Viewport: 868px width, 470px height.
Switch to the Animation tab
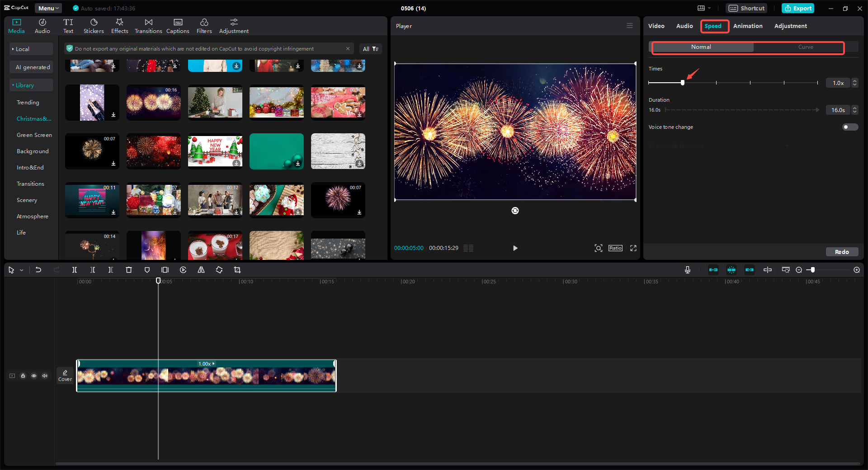(x=748, y=26)
